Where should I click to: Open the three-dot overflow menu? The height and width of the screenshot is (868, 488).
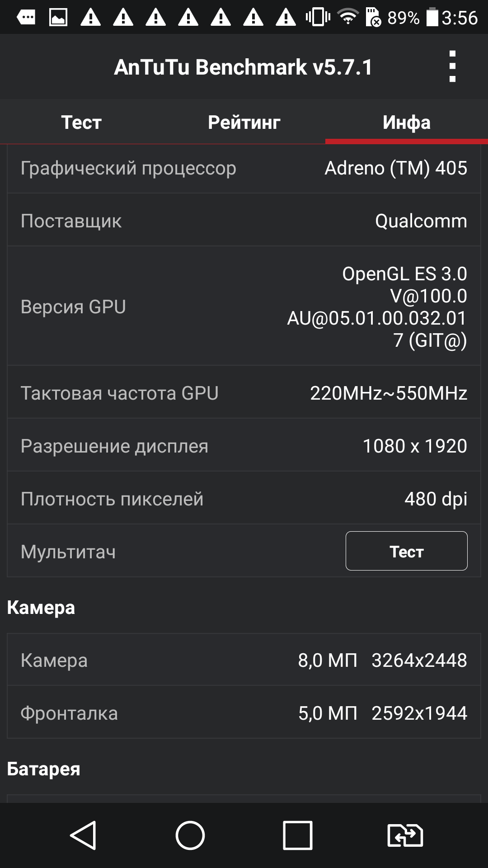coord(452,66)
